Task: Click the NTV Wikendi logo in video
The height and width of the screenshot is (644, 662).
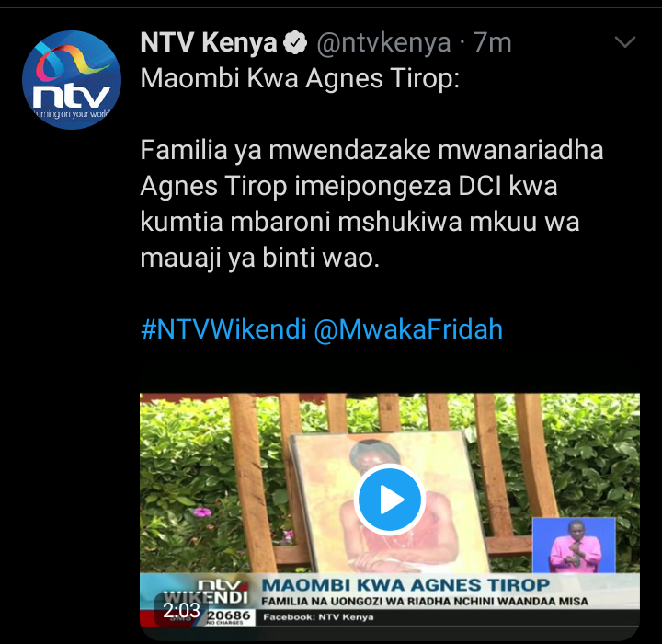Action: click(x=206, y=592)
